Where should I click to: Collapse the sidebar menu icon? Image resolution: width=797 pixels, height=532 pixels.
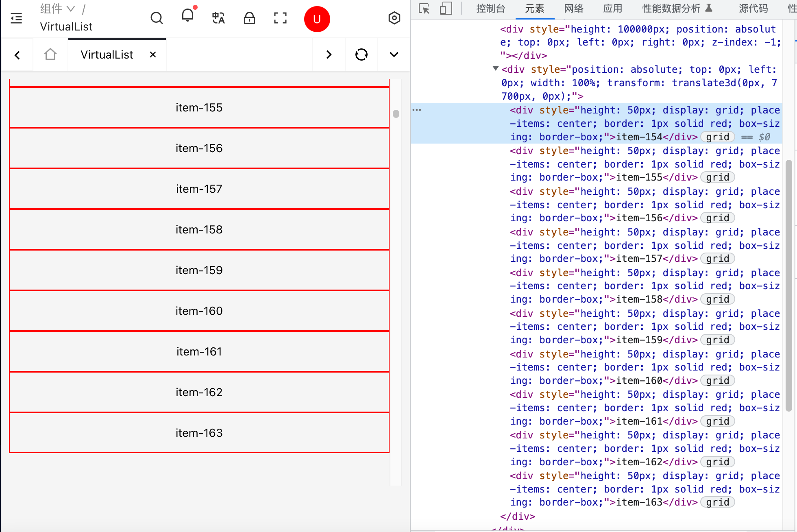coord(16,18)
